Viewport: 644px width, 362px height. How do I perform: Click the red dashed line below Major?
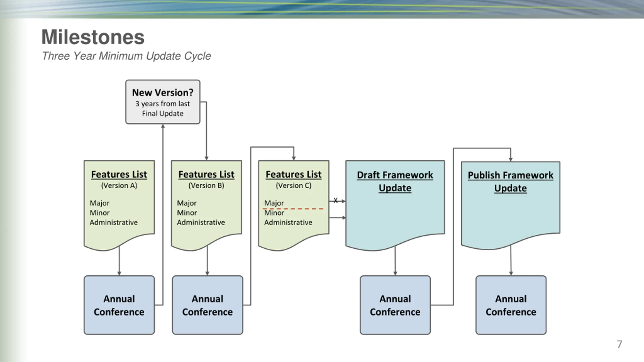point(293,209)
